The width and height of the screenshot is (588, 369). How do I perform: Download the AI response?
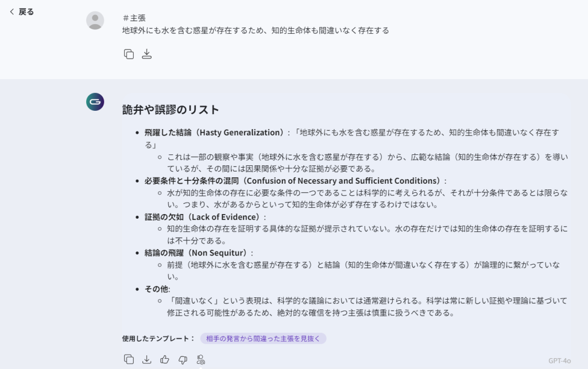coord(146,359)
